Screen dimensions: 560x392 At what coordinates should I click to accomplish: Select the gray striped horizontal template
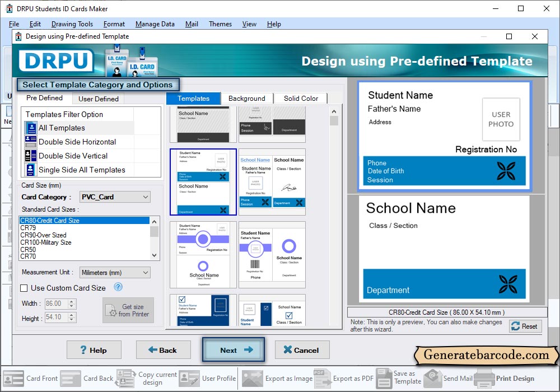click(x=203, y=124)
